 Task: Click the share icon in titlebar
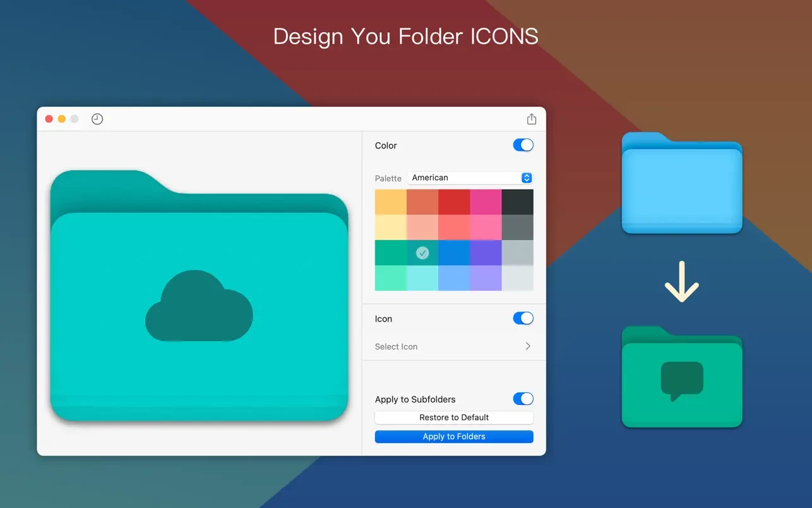tap(531, 119)
